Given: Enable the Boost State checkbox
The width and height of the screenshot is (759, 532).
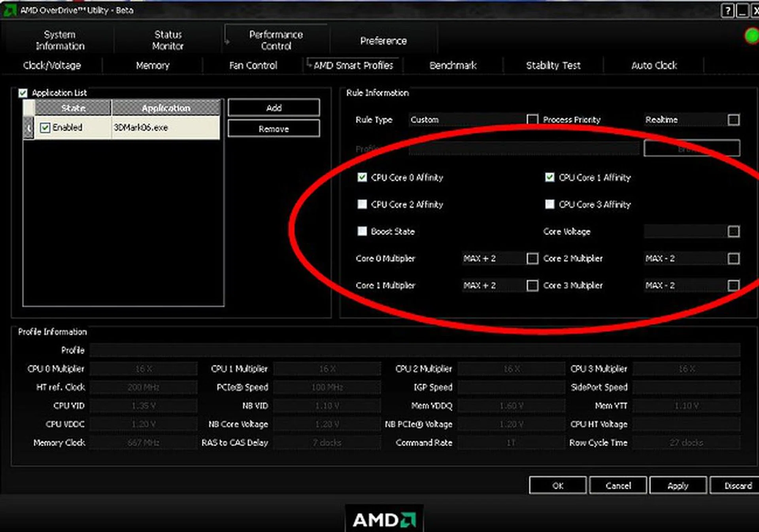Looking at the screenshot, I should 362,231.
